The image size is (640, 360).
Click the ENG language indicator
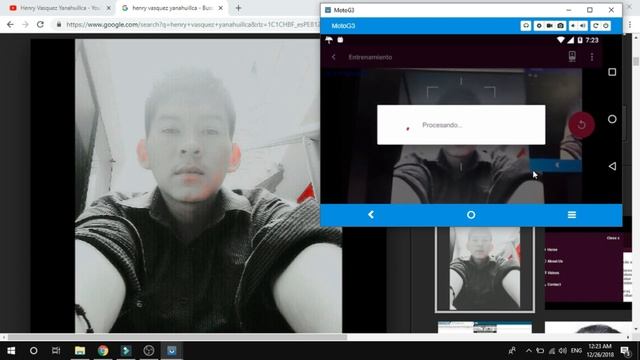576,351
